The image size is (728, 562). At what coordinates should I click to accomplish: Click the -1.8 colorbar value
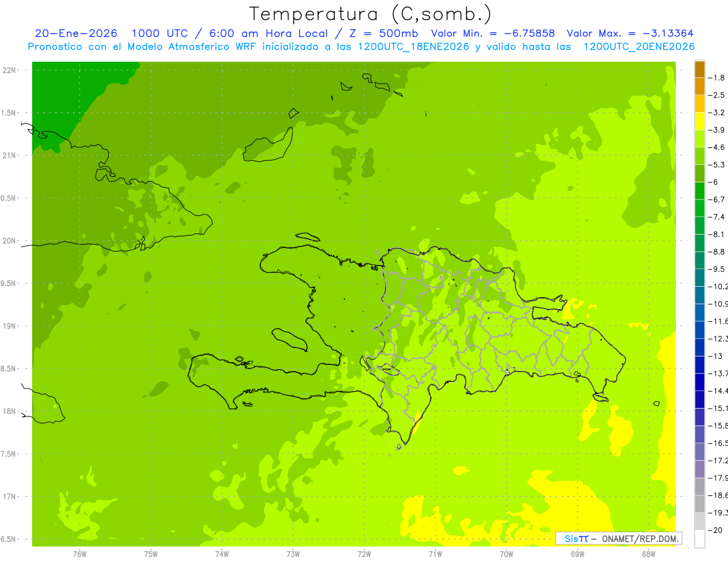pos(717,78)
